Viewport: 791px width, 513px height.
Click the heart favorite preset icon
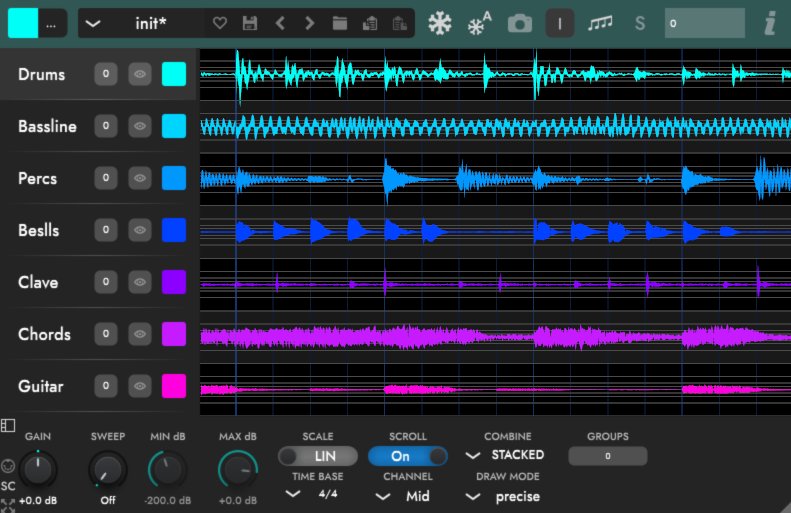[x=219, y=23]
